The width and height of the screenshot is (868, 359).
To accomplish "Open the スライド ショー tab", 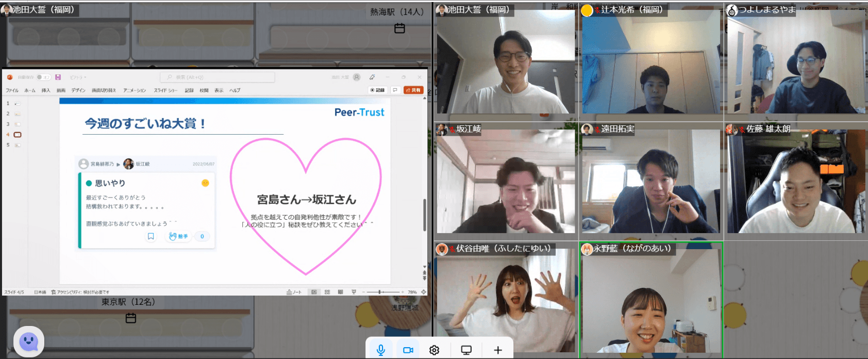I will coord(165,90).
